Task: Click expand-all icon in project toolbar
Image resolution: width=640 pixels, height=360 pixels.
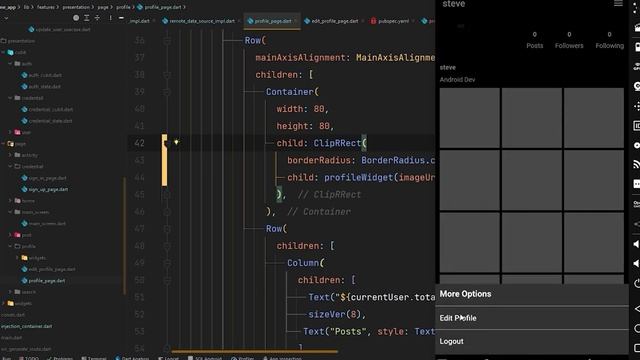Action: [87, 18]
